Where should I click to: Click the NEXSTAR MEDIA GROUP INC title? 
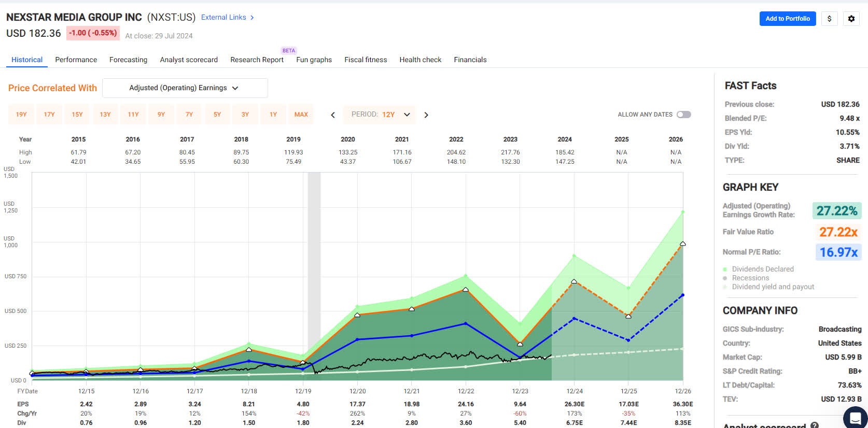click(74, 17)
